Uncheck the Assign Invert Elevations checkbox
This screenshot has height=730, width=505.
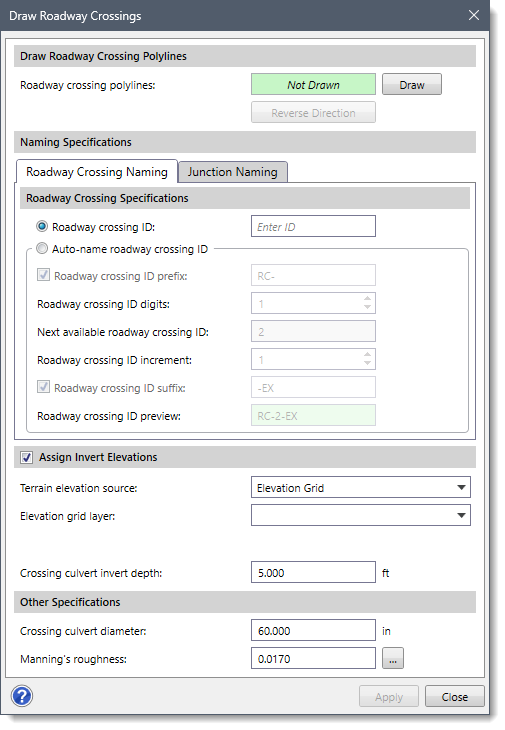[27, 457]
